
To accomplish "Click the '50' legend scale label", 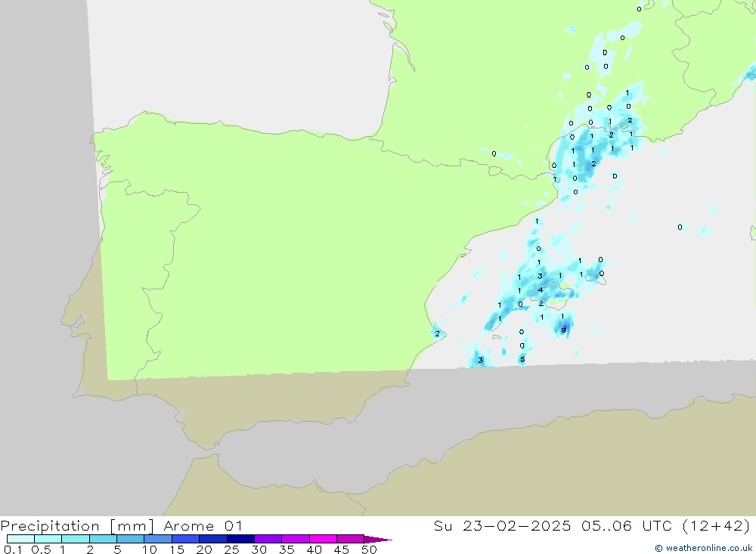I will [x=369, y=549].
